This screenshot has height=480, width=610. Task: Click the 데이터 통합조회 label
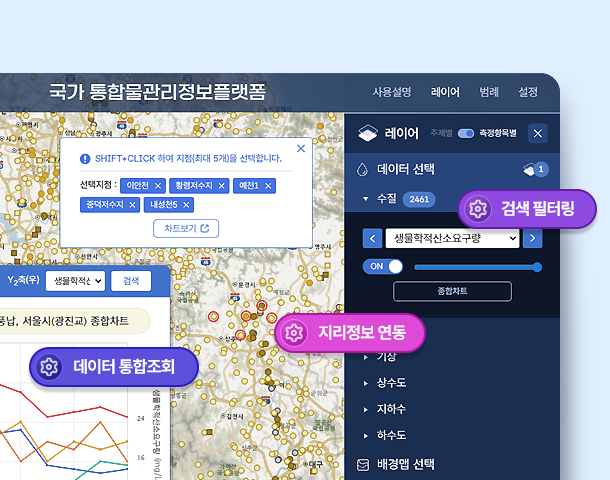[x=124, y=366]
